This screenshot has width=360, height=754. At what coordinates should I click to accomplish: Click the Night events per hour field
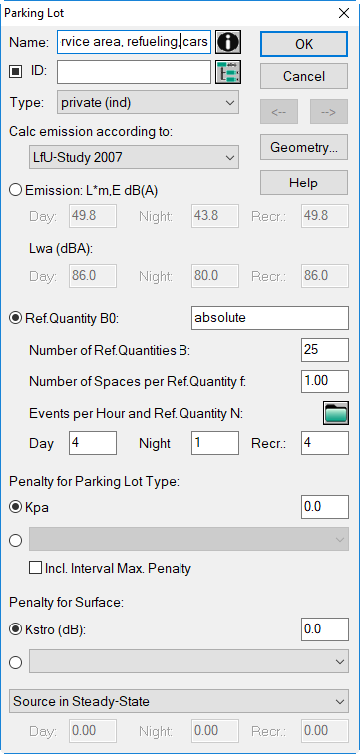(215, 443)
